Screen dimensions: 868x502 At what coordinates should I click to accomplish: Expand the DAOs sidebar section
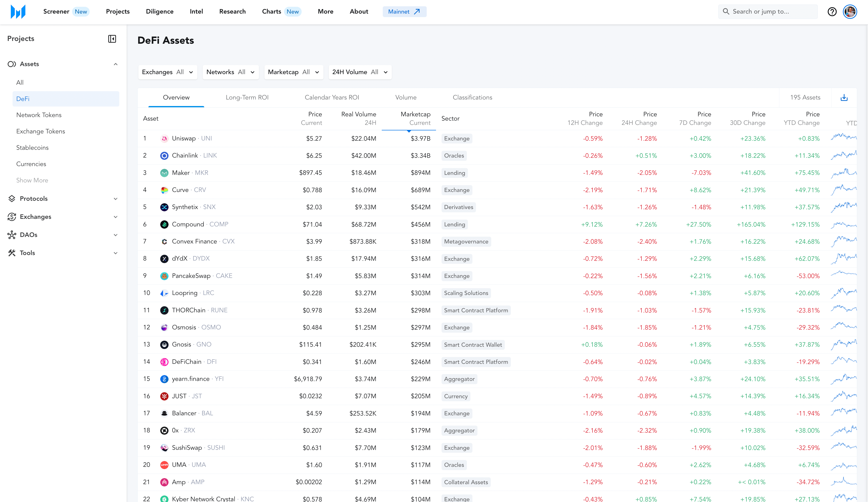(115, 235)
